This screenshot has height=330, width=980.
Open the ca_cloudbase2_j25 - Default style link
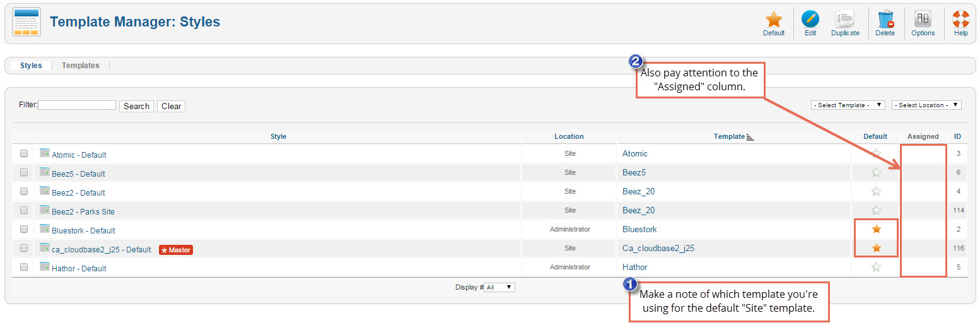pyautogui.click(x=102, y=249)
